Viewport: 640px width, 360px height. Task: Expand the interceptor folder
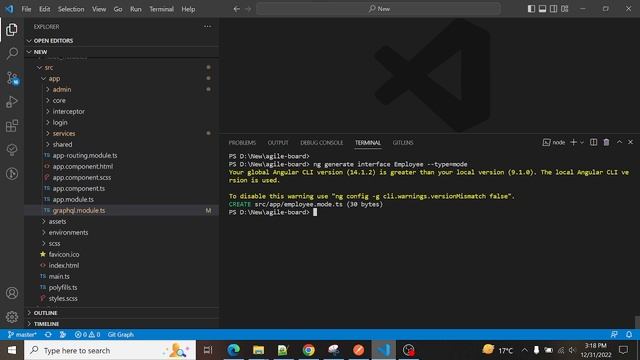pyautogui.click(x=122, y=111)
